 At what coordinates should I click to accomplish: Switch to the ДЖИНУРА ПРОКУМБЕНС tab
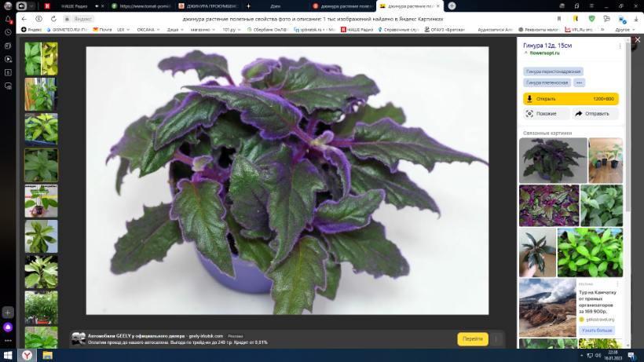[208, 6]
